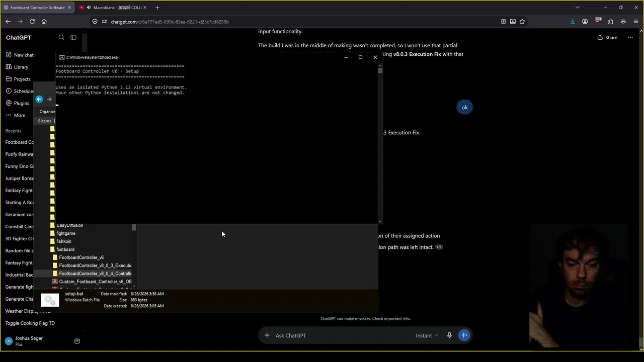This screenshot has height=362, width=644.
Task: Select the footboard folder in the tree
Action: 65,249
